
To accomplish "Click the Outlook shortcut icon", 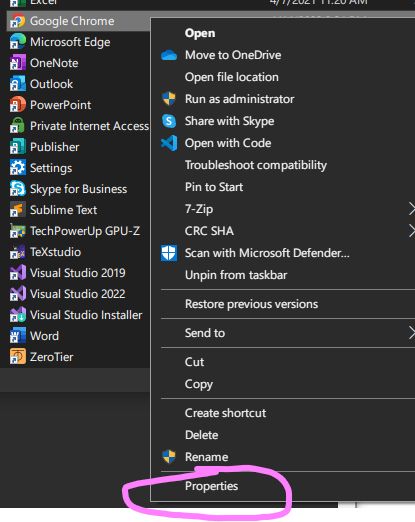I will click(18, 84).
